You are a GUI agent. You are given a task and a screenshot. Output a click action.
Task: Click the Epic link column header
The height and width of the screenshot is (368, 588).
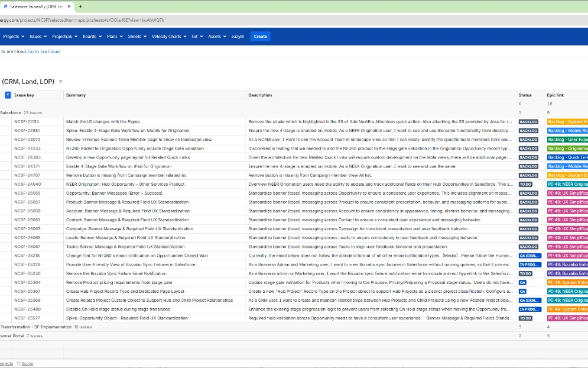pos(555,95)
